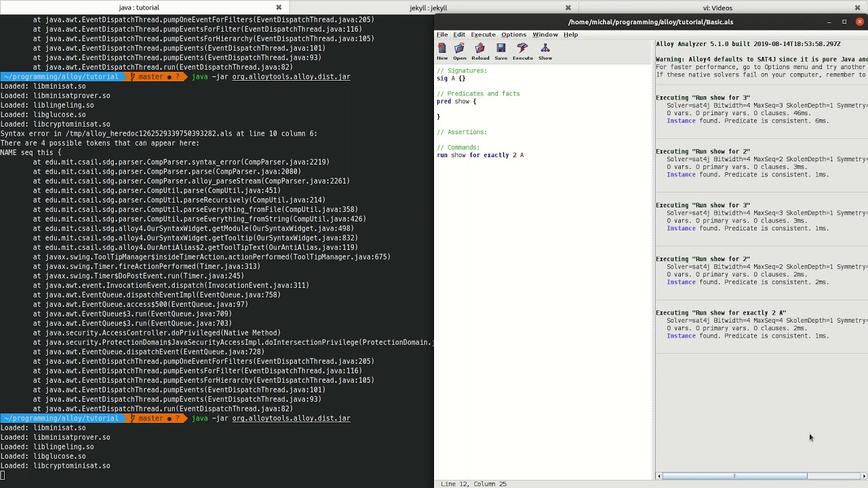868x488 pixels.
Task: Click the 'Timer.fireActionPerformed' stack trace line
Action: pos(146,266)
